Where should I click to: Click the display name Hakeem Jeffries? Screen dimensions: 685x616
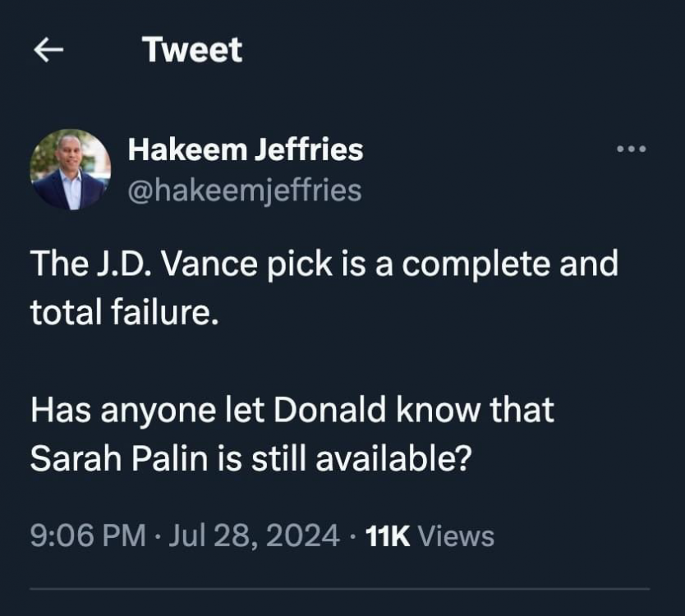(246, 149)
